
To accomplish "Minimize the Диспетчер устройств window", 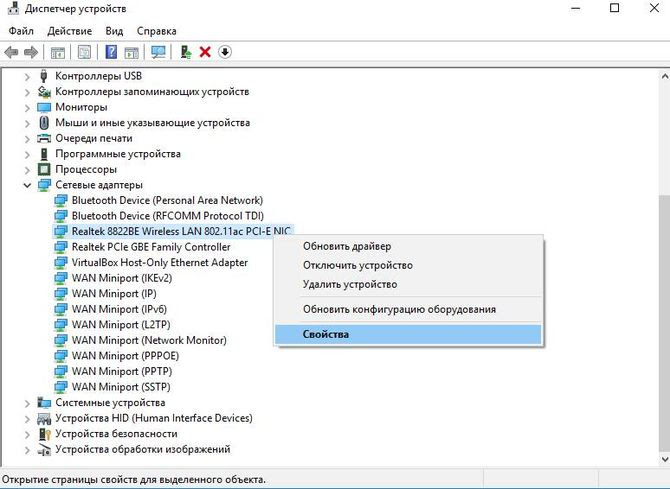I will point(576,8).
